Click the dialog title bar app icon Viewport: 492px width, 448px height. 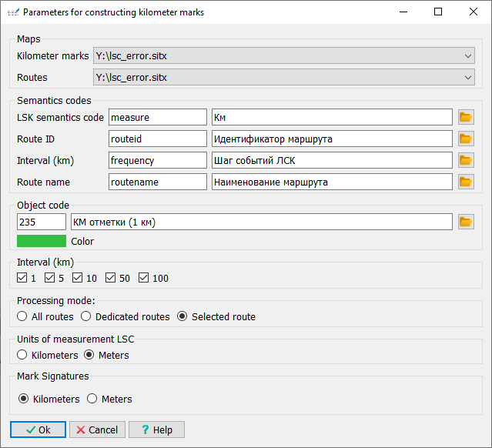[12, 12]
